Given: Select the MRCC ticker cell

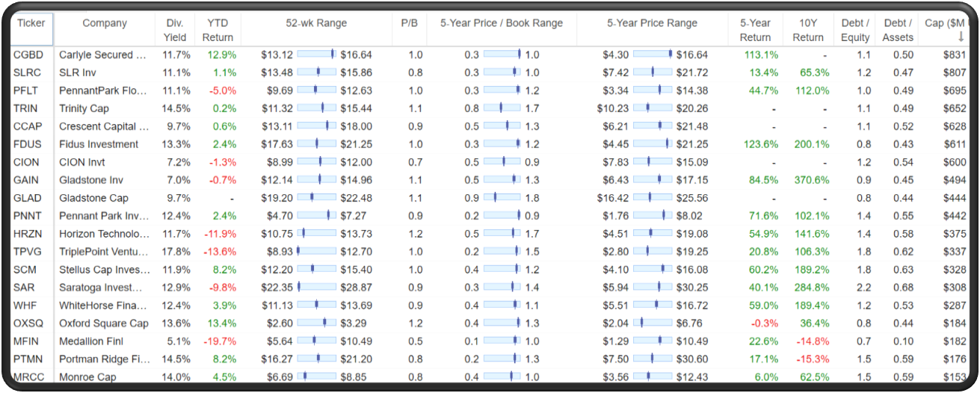Looking at the screenshot, I should (x=28, y=377).
